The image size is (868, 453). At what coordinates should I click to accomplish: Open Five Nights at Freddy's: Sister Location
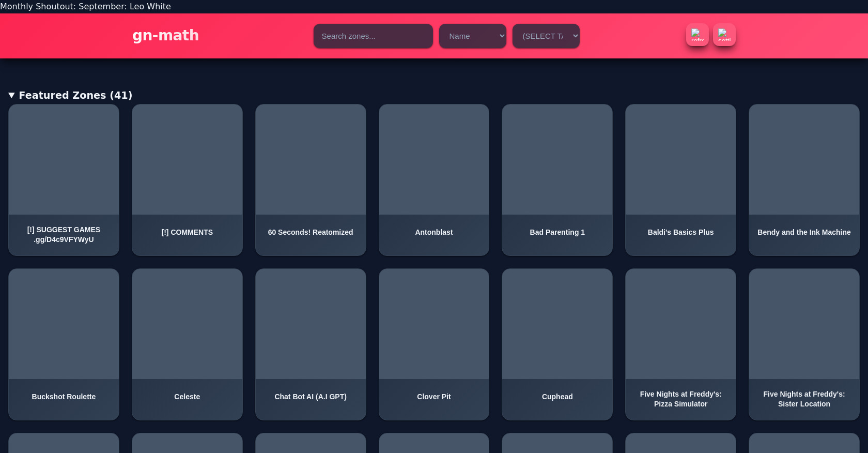804,344
